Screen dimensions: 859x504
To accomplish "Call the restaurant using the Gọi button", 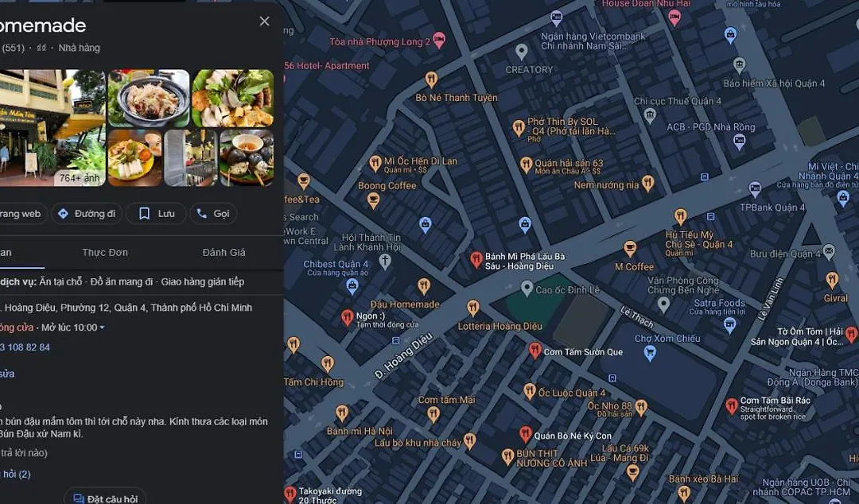I will pyautogui.click(x=214, y=214).
